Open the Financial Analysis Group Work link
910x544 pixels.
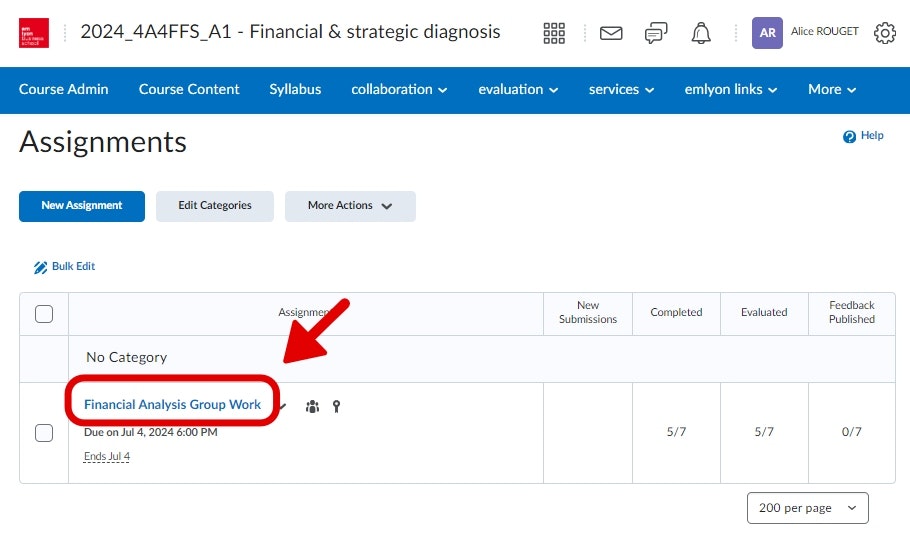tap(172, 405)
